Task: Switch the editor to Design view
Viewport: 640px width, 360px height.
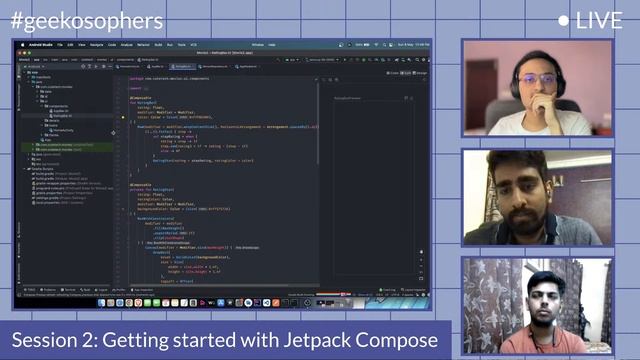Action: pyautogui.click(x=420, y=73)
